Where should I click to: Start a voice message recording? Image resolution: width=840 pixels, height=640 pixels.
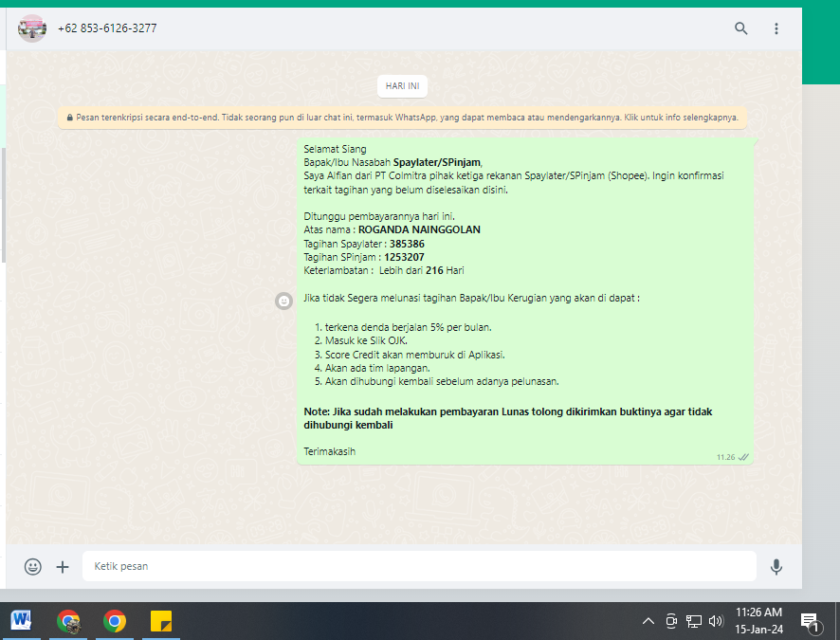[x=776, y=567]
